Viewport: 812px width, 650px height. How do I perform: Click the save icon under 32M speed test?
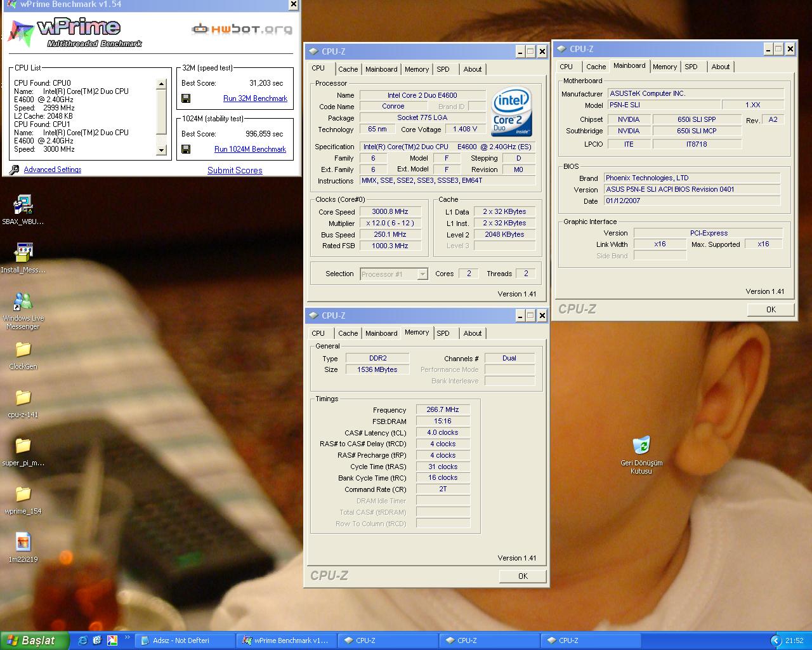click(x=186, y=98)
